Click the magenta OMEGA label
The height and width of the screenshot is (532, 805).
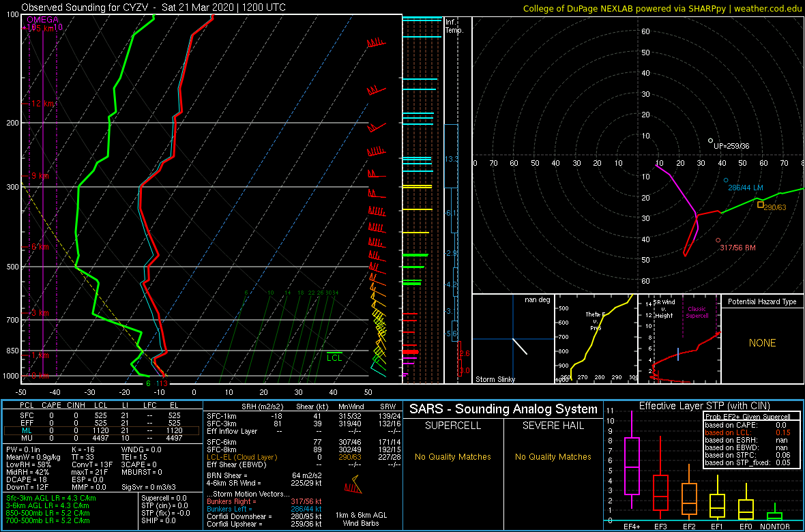click(42, 20)
